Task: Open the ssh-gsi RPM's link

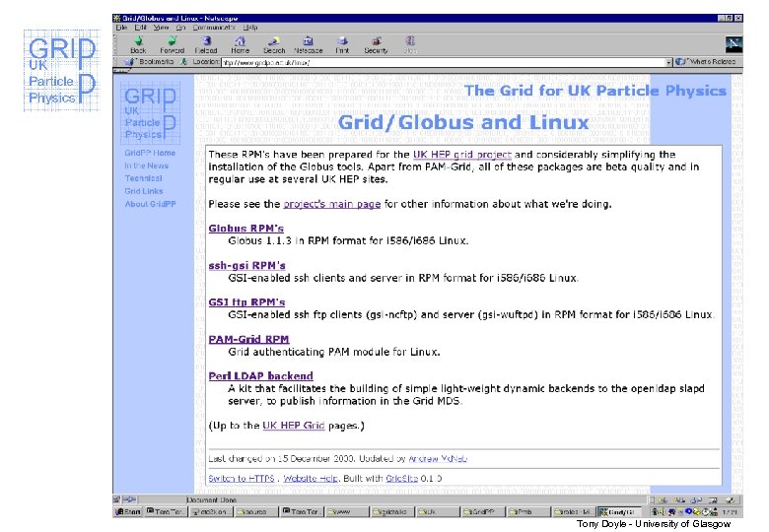Action: click(246, 266)
